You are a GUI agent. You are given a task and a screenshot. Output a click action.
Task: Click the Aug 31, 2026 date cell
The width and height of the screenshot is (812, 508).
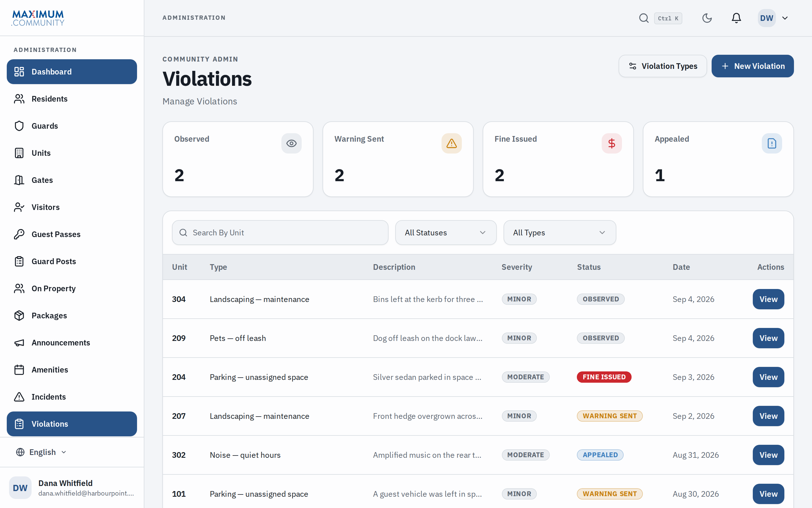tap(696, 455)
